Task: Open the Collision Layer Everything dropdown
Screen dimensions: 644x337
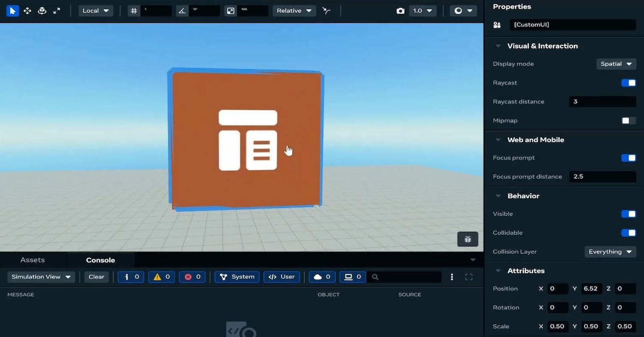Action: (x=610, y=252)
